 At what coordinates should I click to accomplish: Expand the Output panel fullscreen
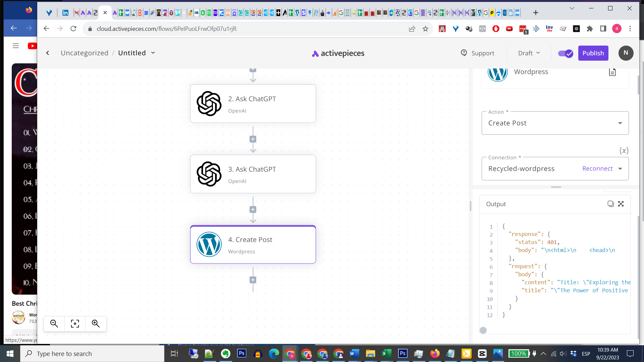point(621,204)
